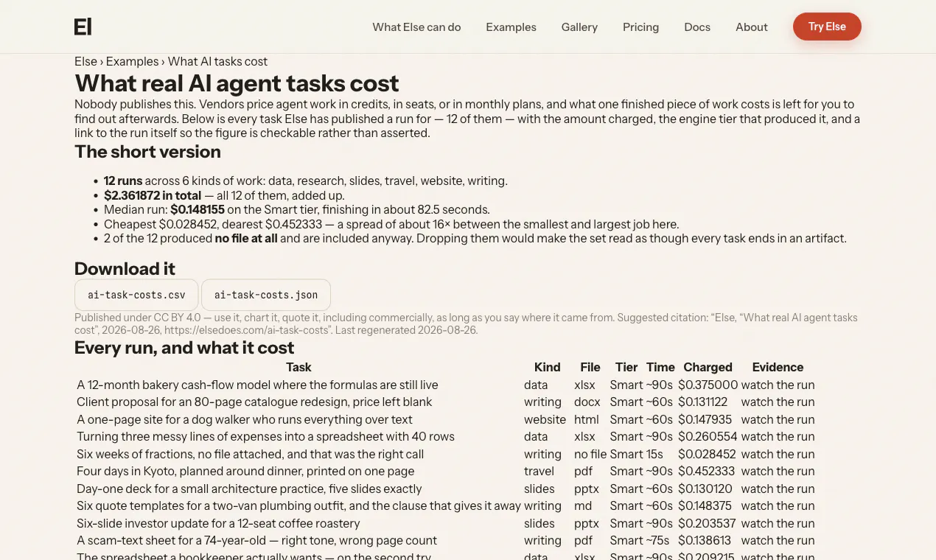Open evidence for coffee roastery investor update
The image size is (936, 560).
click(x=778, y=523)
